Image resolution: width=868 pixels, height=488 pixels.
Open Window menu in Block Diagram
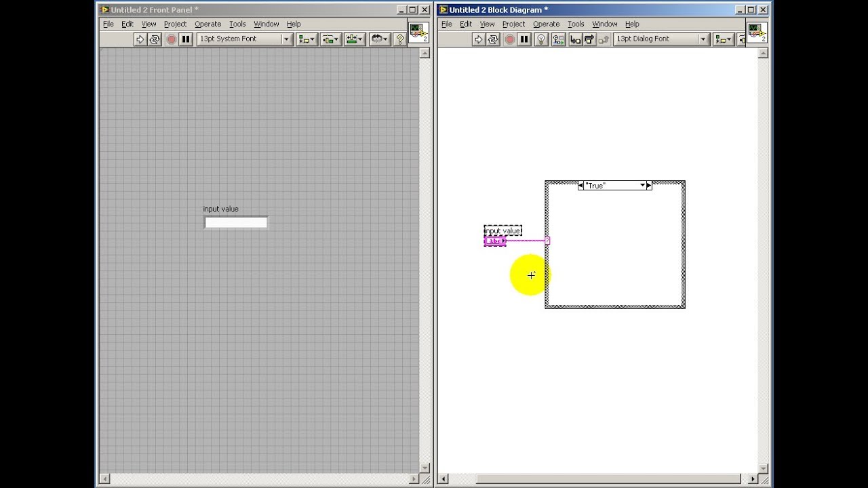point(605,24)
